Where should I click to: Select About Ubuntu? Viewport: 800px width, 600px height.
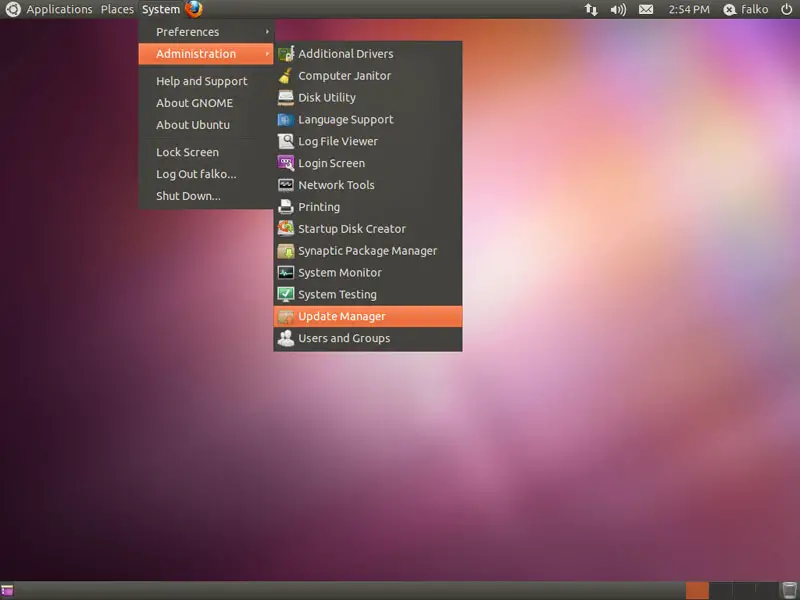pos(206,125)
